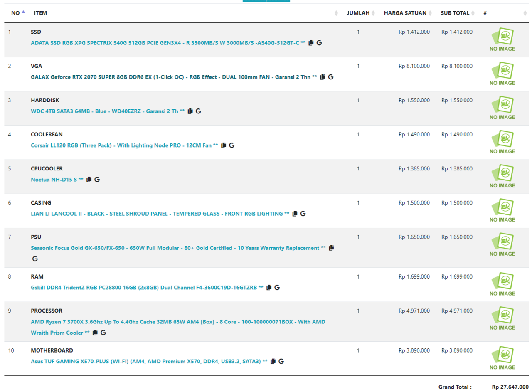Select the PROCESSOR sub total Rp 4.971.000
The height and width of the screenshot is (392, 532).
457,311
